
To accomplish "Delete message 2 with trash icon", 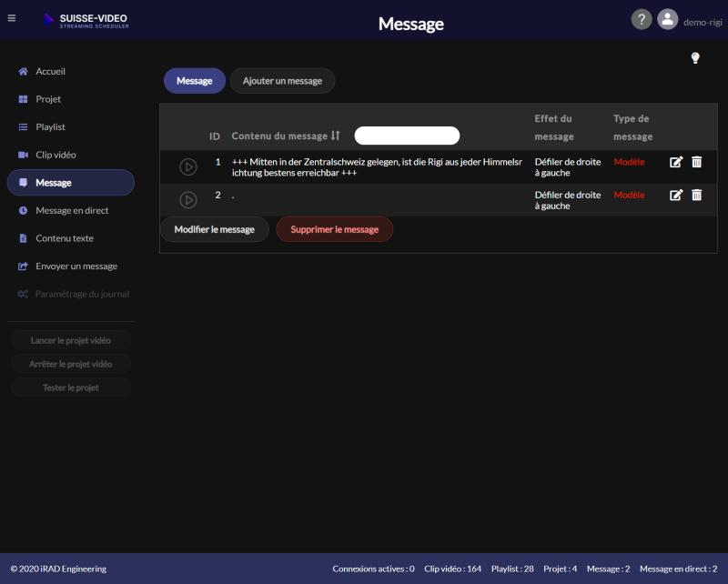I will 696,195.
